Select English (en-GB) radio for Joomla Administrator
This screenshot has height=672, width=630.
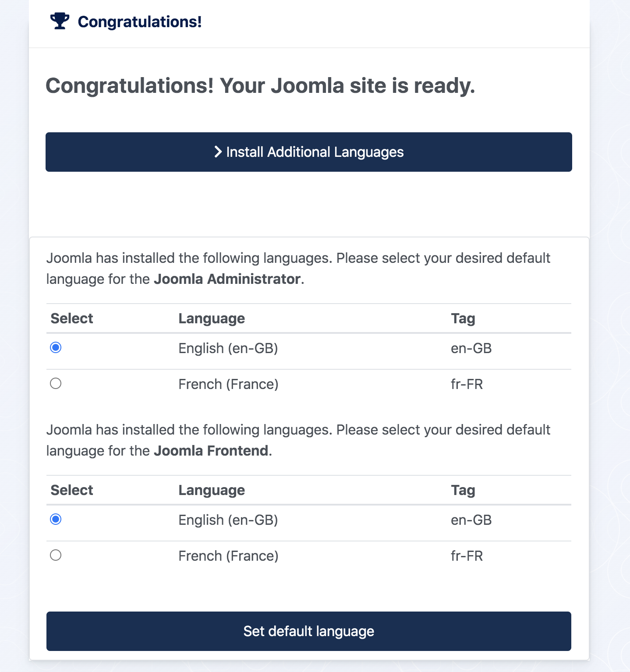coord(56,348)
